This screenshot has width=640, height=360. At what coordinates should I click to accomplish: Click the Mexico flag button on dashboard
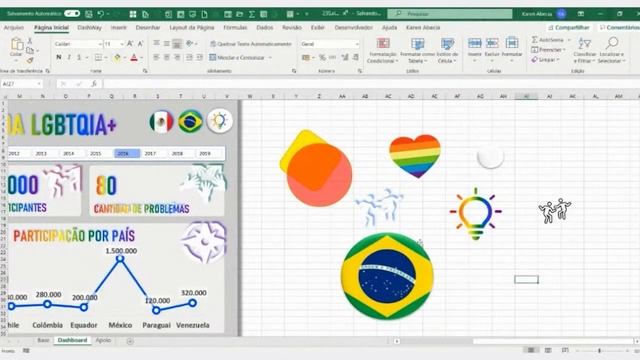(x=162, y=121)
